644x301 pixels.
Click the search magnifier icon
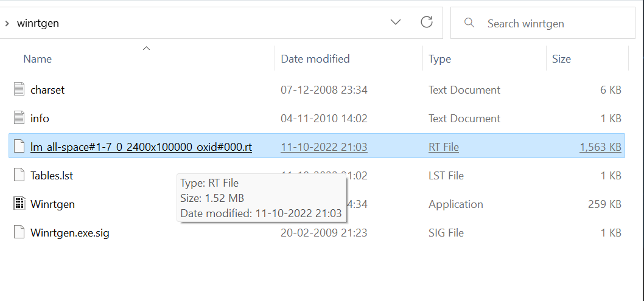tap(469, 23)
